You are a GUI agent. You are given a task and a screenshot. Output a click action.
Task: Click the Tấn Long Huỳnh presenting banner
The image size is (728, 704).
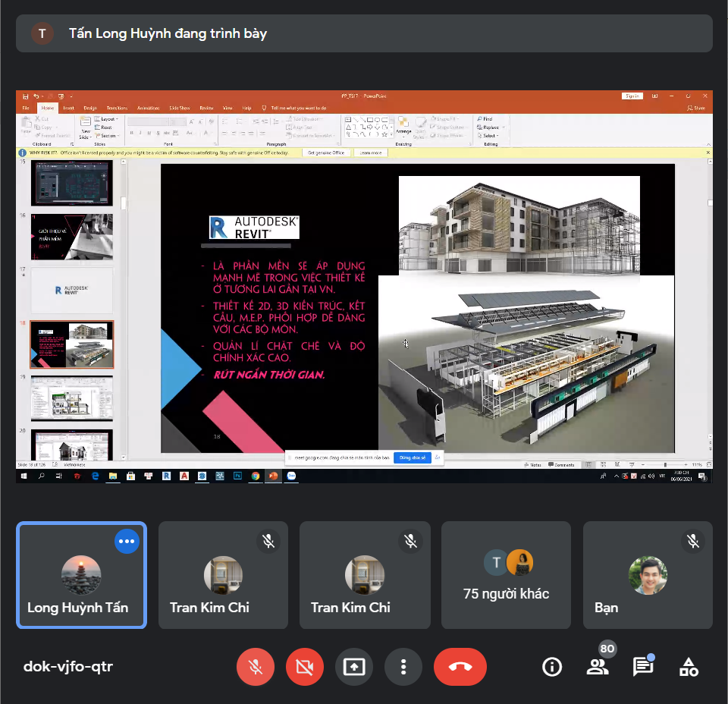[x=364, y=33]
